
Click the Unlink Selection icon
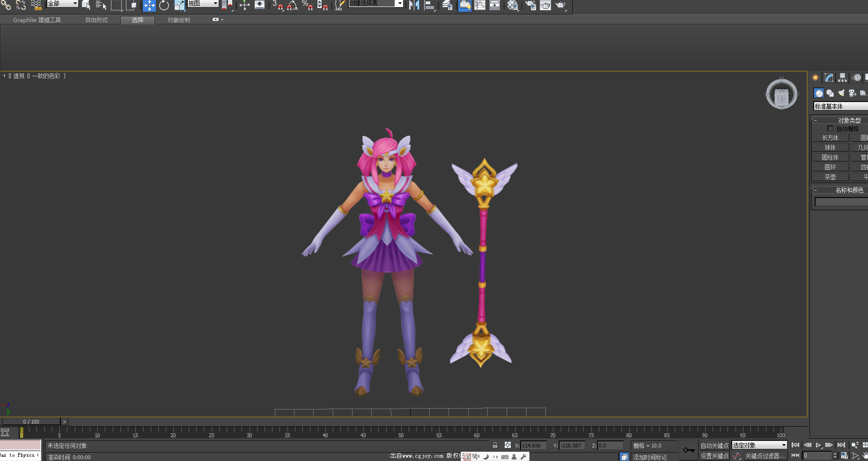tap(21, 5)
